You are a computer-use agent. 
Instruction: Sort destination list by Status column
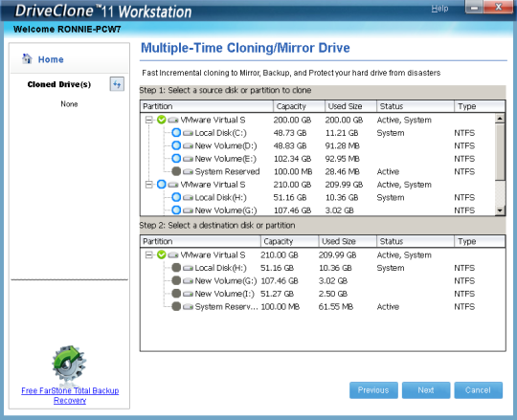[x=416, y=241]
